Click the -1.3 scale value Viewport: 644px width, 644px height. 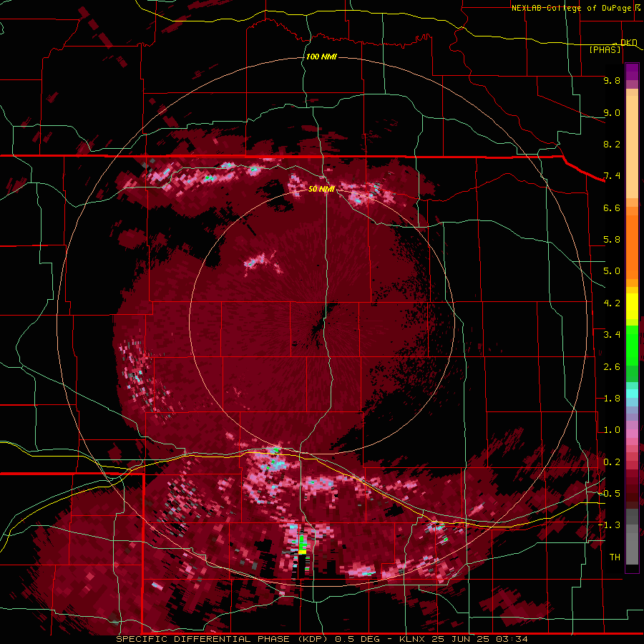point(609,525)
